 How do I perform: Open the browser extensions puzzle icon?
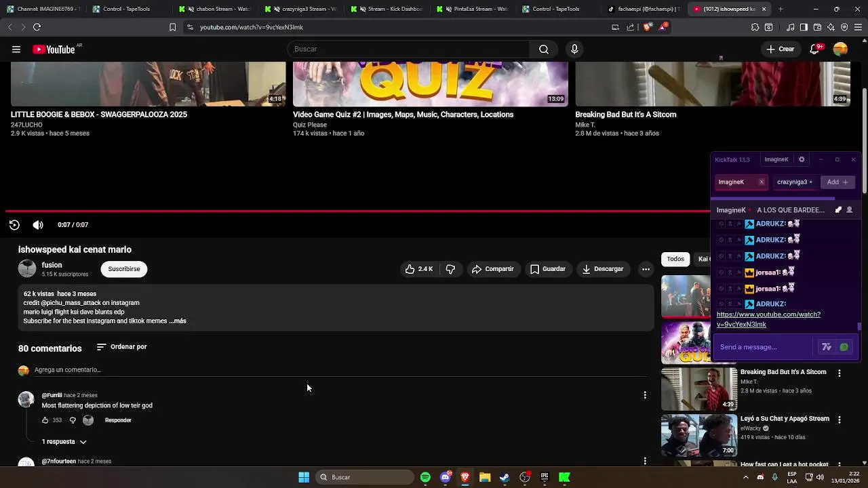pyautogui.click(x=755, y=27)
